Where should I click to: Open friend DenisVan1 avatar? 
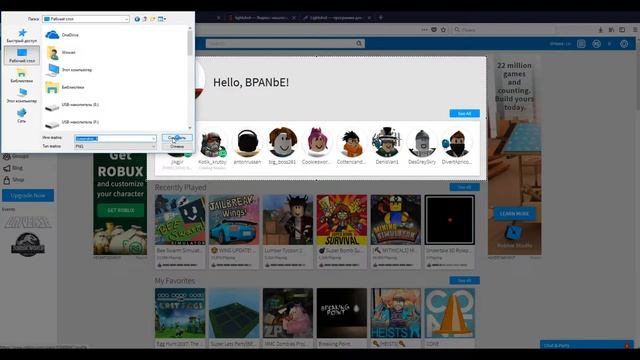coord(387,143)
